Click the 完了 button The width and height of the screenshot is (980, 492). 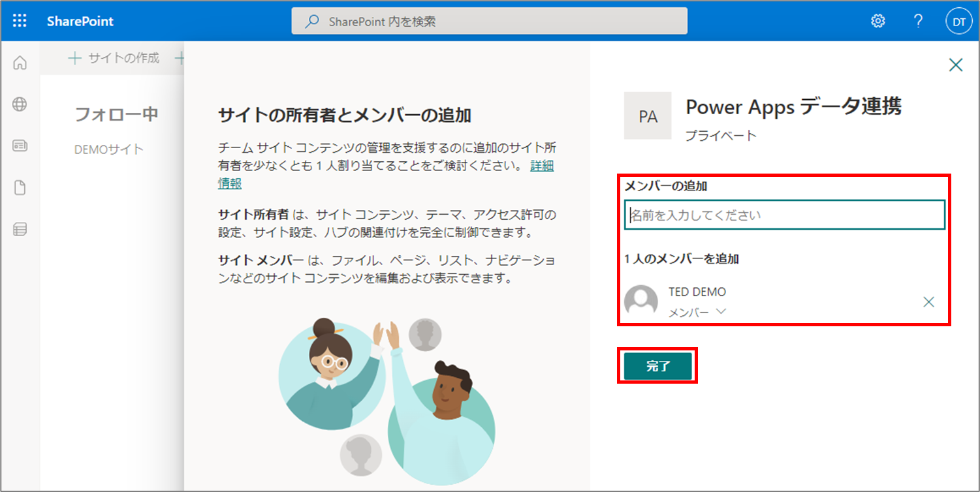[657, 366]
